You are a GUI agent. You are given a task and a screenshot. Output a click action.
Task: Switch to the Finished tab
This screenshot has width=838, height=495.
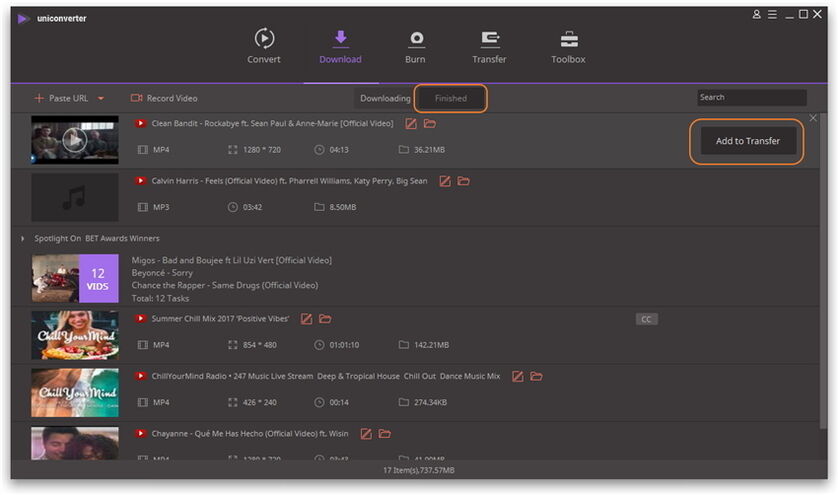(450, 98)
